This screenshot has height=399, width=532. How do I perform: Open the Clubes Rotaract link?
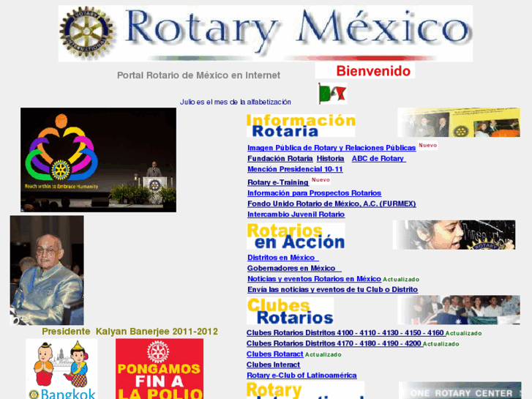(275, 354)
